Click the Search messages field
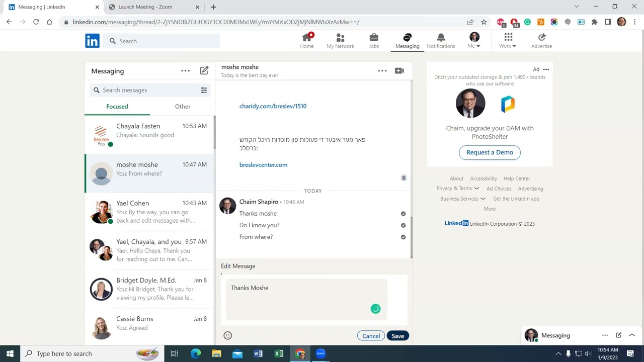Viewport: 644px width, 362px height. pos(150,90)
